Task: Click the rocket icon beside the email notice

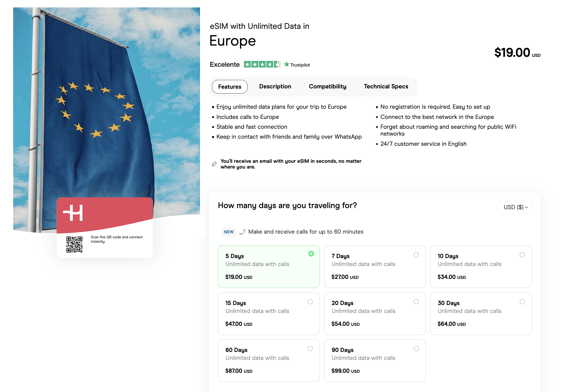Action: [213, 164]
